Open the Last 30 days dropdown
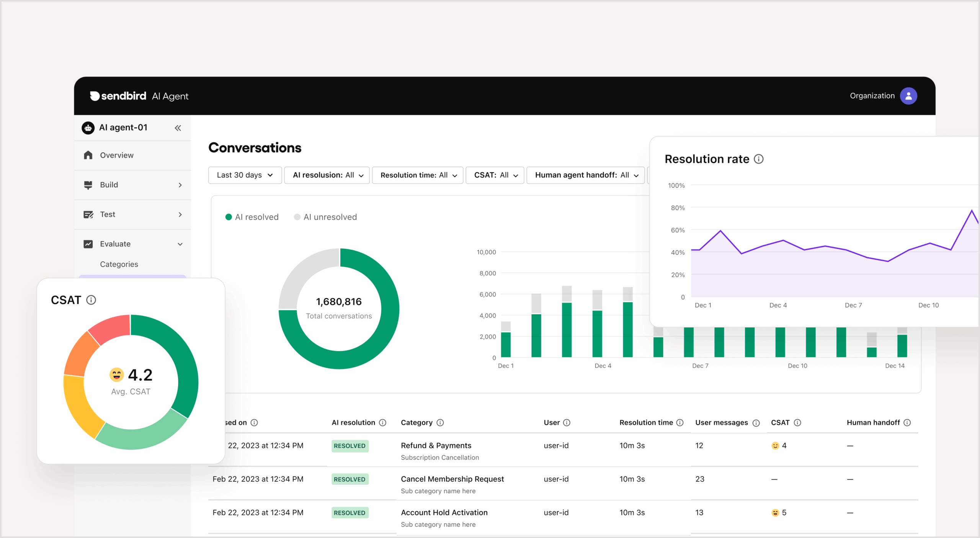 click(x=245, y=175)
